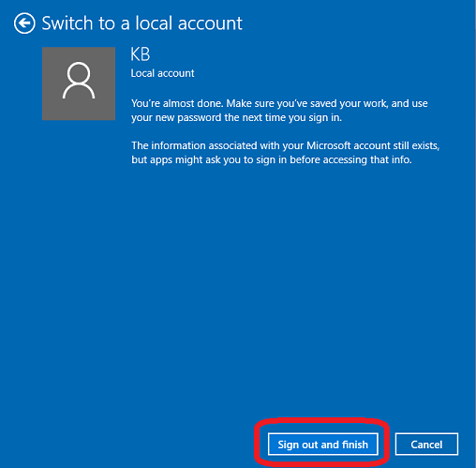This screenshot has height=468, width=476.
Task: Click the 'You're almost done' paragraph
Action: click(279, 111)
